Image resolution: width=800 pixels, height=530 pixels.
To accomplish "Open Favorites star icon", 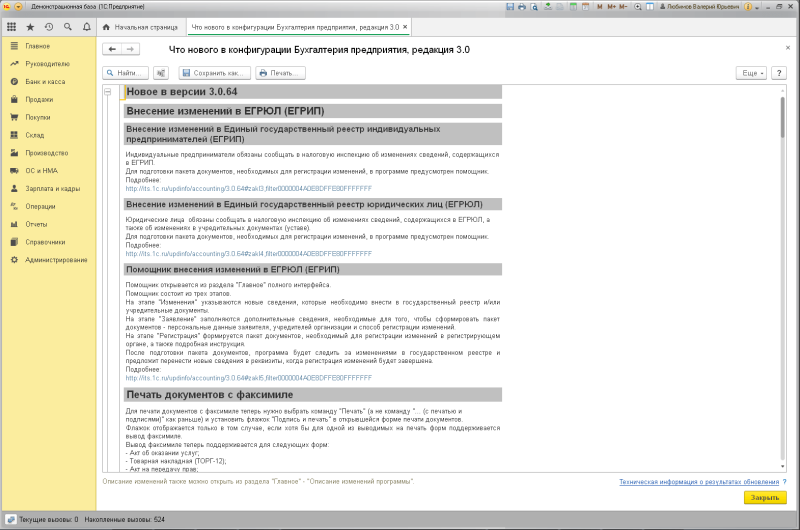I will pos(30,27).
